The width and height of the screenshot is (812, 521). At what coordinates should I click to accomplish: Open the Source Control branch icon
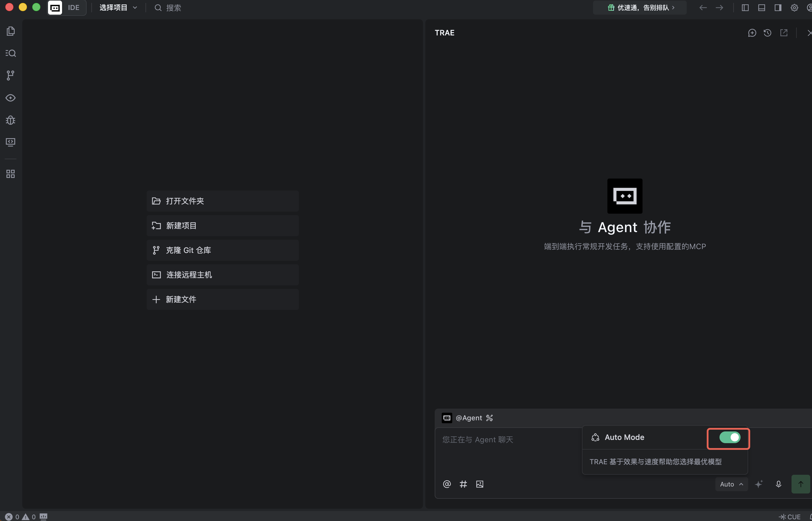pyautogui.click(x=11, y=76)
